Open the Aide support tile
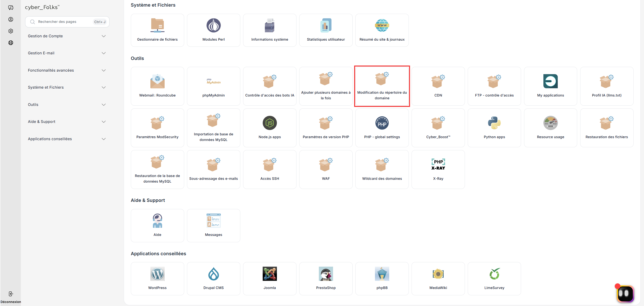644x306 pixels. [157, 226]
